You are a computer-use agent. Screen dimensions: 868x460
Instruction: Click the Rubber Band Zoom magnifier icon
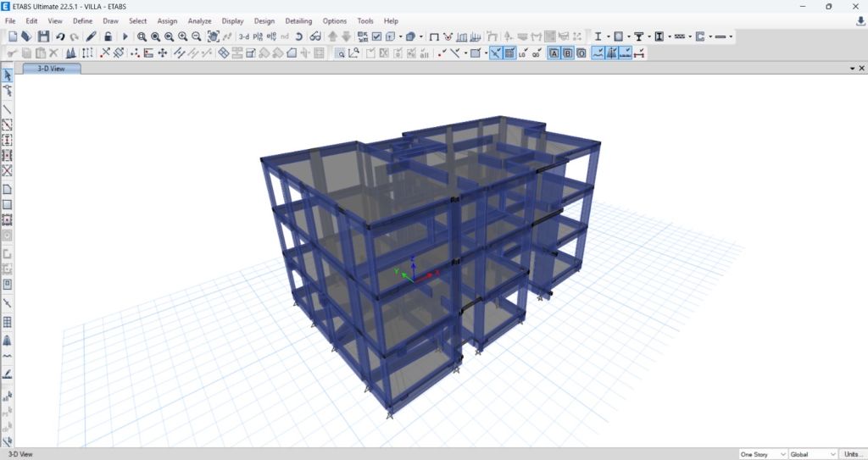142,36
